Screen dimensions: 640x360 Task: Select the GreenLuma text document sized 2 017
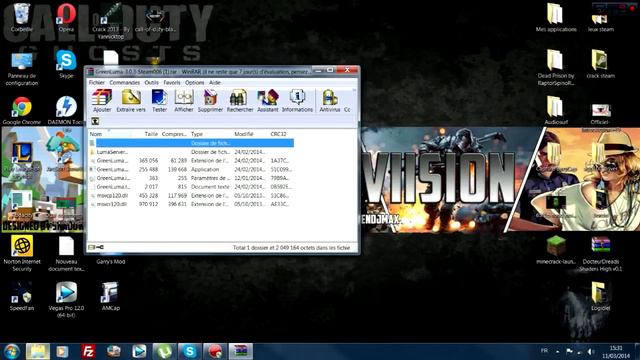tap(191, 187)
